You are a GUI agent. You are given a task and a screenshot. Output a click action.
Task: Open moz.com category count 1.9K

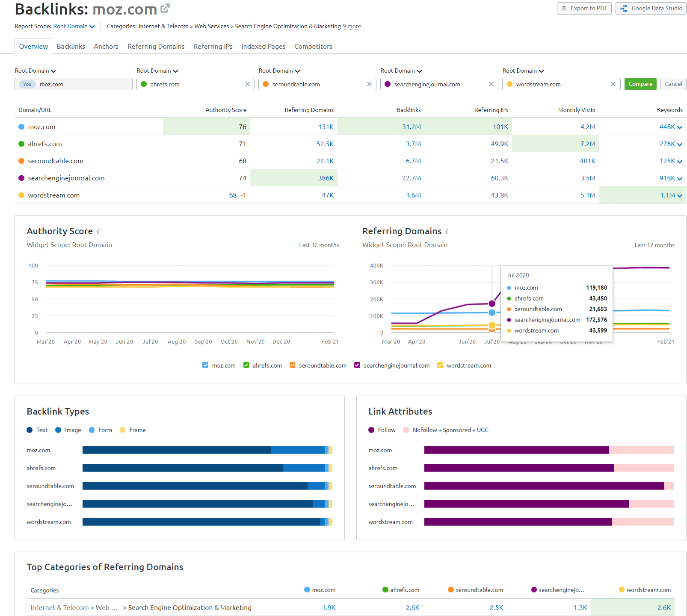[329, 607]
